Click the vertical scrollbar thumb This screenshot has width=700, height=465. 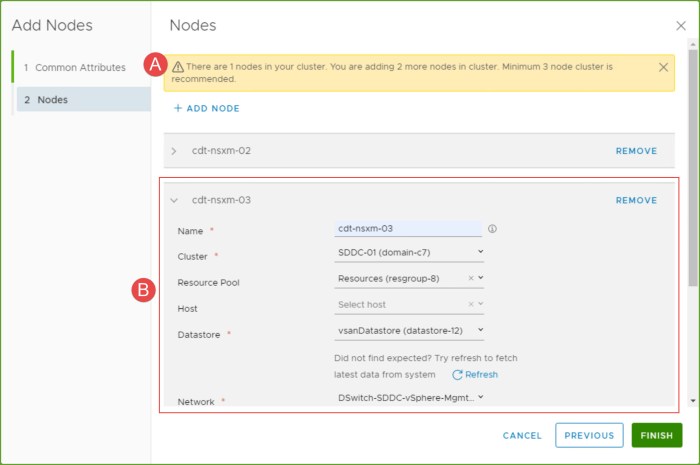(x=692, y=167)
